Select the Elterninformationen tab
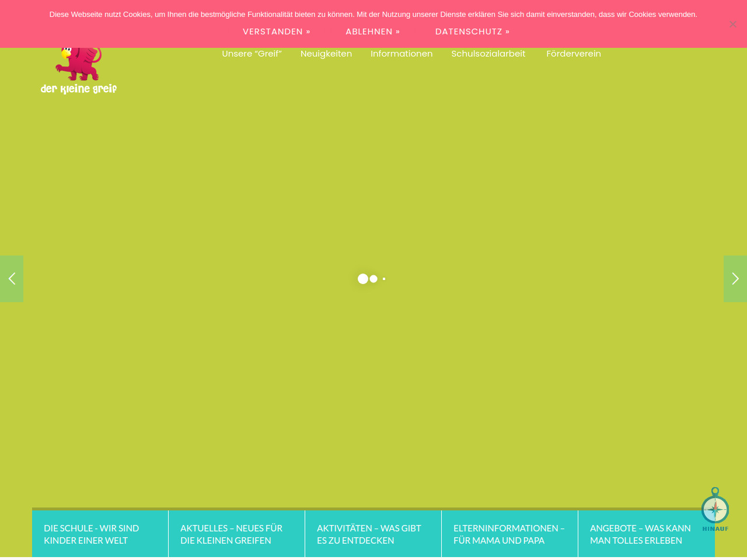 click(509, 534)
